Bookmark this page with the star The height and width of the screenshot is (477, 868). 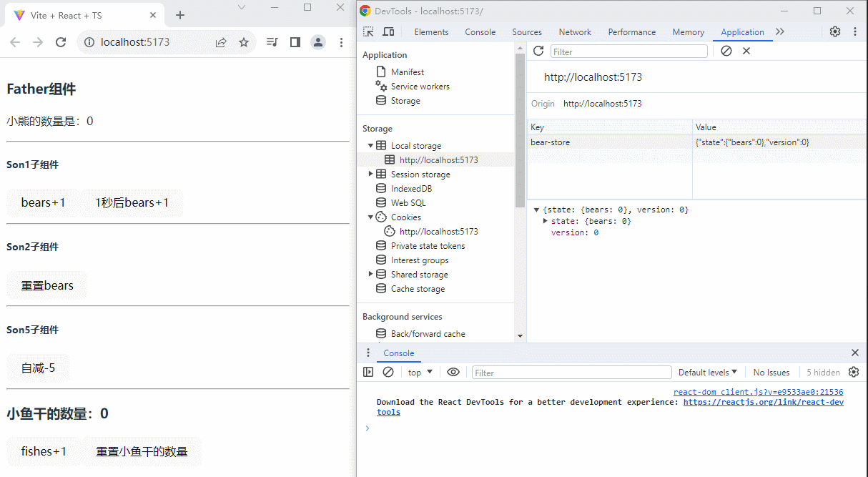coord(244,42)
